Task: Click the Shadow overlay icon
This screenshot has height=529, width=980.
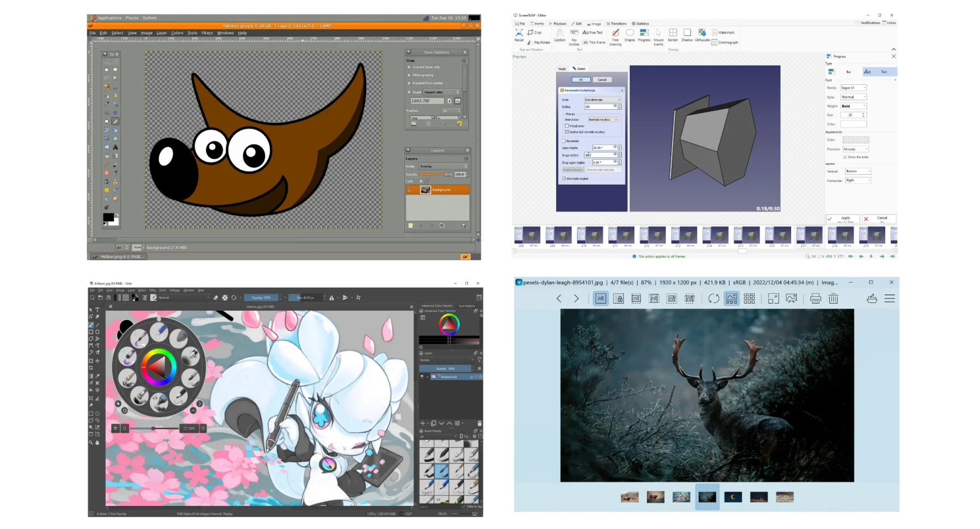Action: [x=687, y=35]
